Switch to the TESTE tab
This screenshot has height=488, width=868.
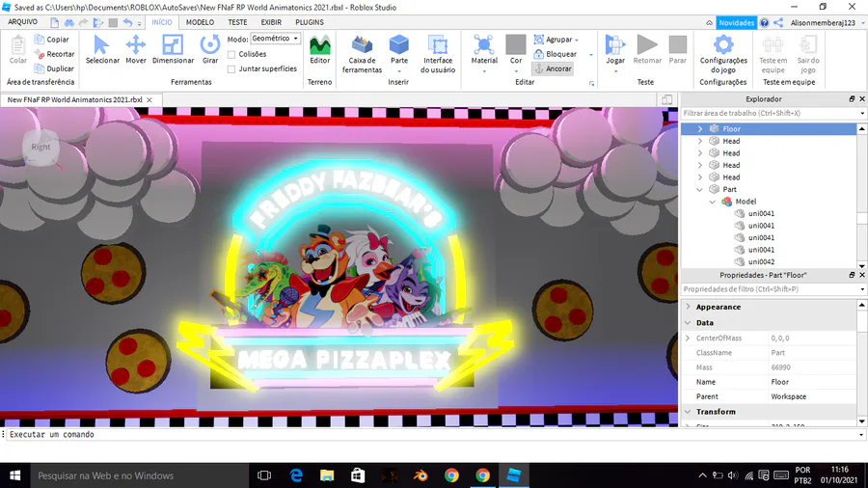pos(237,22)
